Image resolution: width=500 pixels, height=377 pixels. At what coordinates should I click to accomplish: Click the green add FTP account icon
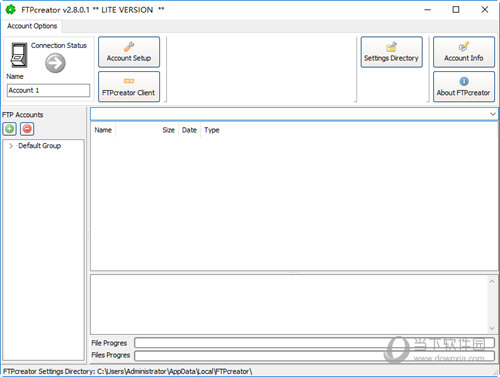coord(10,129)
